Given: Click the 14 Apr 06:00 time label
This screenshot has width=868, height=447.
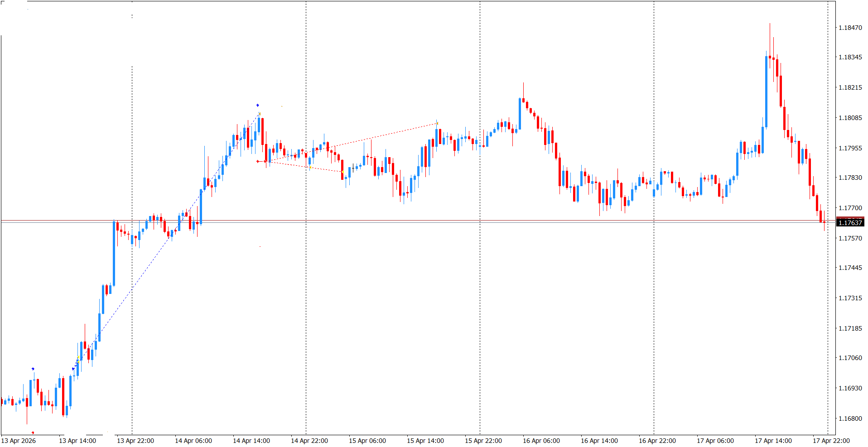Looking at the screenshot, I should 193,441.
